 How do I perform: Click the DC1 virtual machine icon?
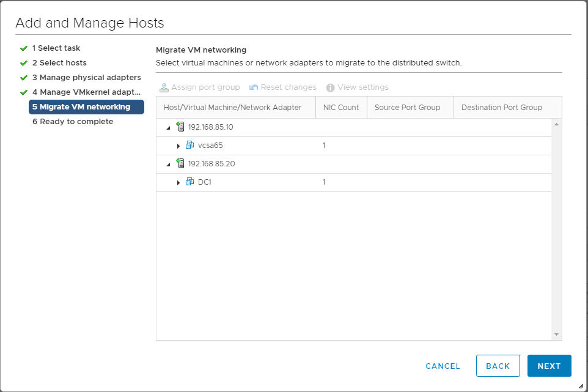(189, 182)
